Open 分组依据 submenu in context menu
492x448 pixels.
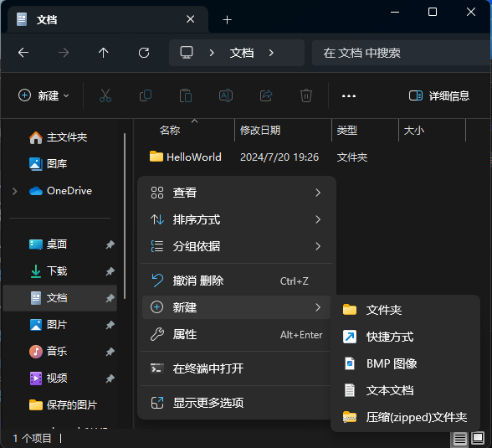pos(237,246)
